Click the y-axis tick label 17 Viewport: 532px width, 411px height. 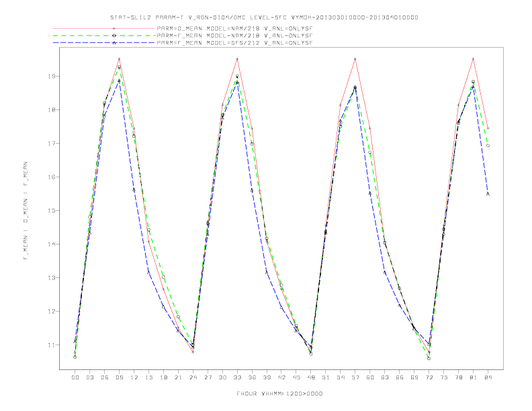coord(51,144)
